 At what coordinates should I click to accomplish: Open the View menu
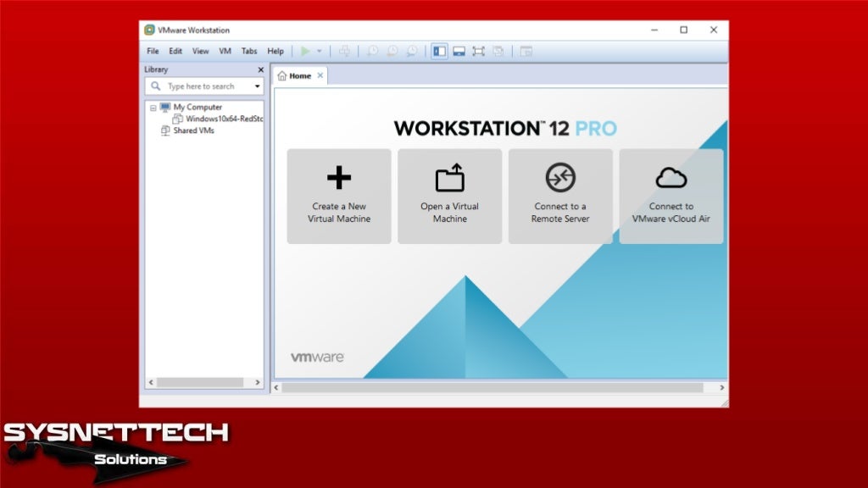point(200,51)
